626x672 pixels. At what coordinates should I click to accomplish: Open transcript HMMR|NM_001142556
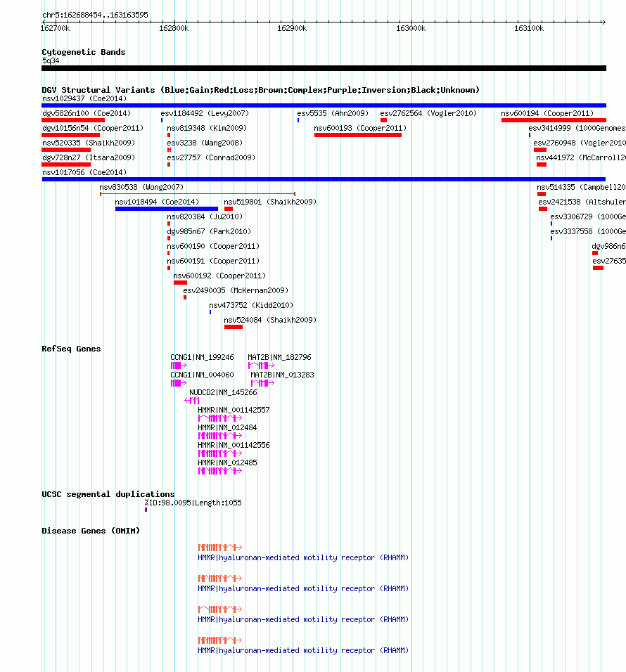(x=234, y=445)
